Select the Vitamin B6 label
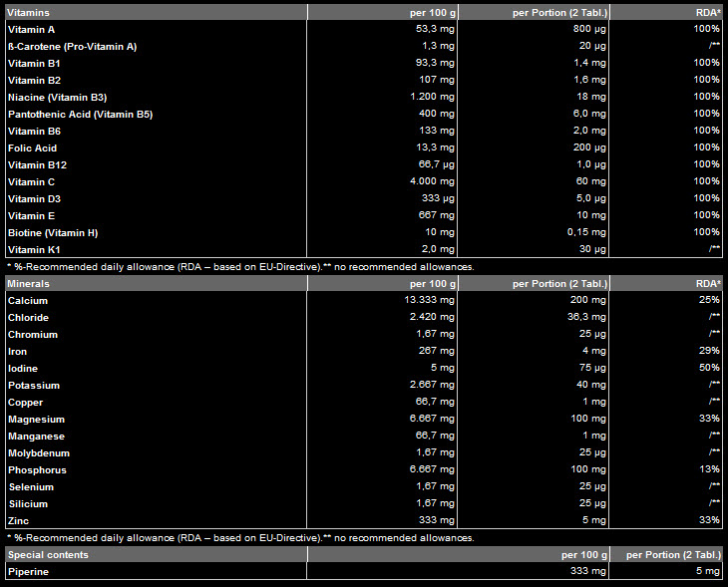Screen dimensions: 728x587 tap(34, 132)
